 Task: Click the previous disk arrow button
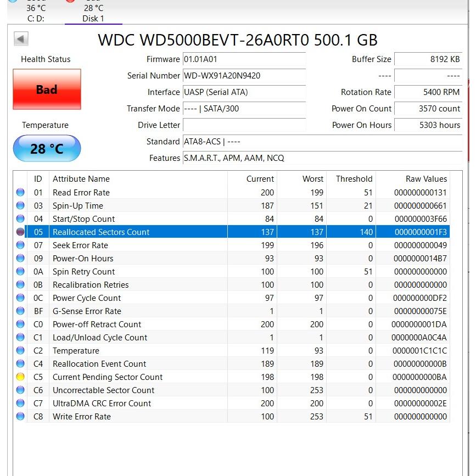pyautogui.click(x=21, y=39)
